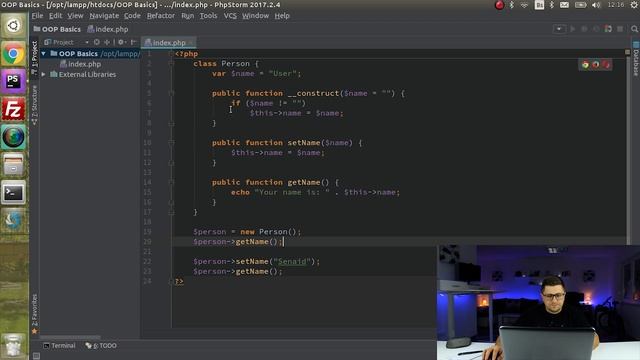640x360 pixels.
Task: Click the volume indicator in top bar
Action: [x=596, y=5]
